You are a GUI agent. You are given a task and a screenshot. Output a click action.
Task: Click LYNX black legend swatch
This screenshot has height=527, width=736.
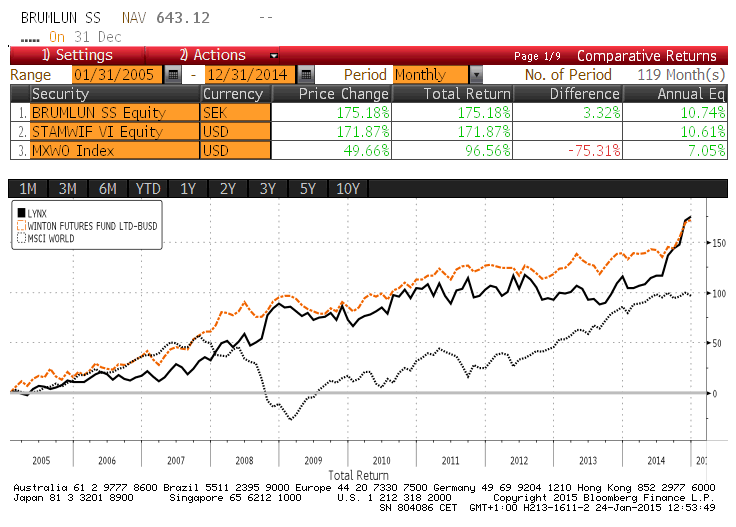pyautogui.click(x=21, y=213)
